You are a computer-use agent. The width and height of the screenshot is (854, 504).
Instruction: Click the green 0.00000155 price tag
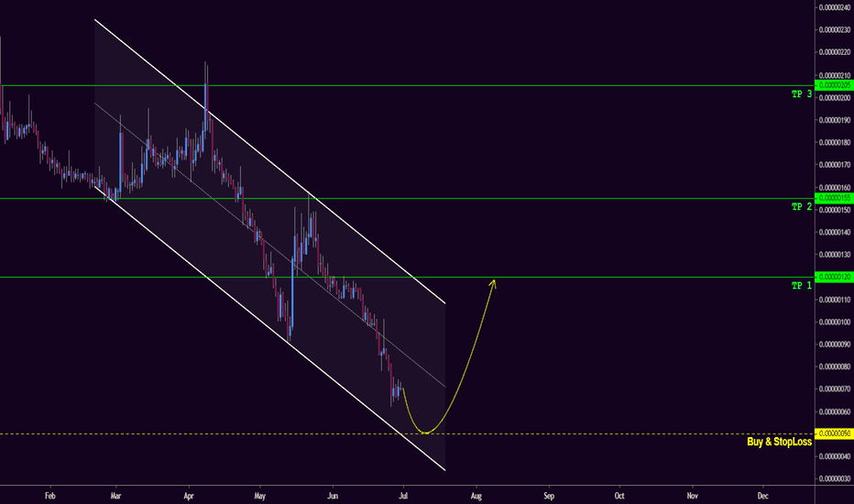[x=835, y=198]
